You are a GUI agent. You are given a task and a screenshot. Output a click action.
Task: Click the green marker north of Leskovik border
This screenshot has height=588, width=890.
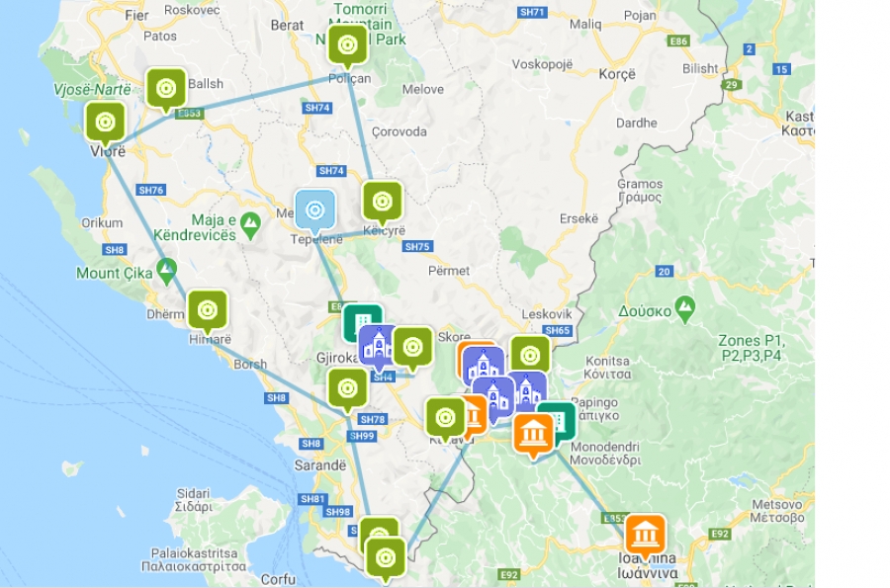(x=530, y=356)
